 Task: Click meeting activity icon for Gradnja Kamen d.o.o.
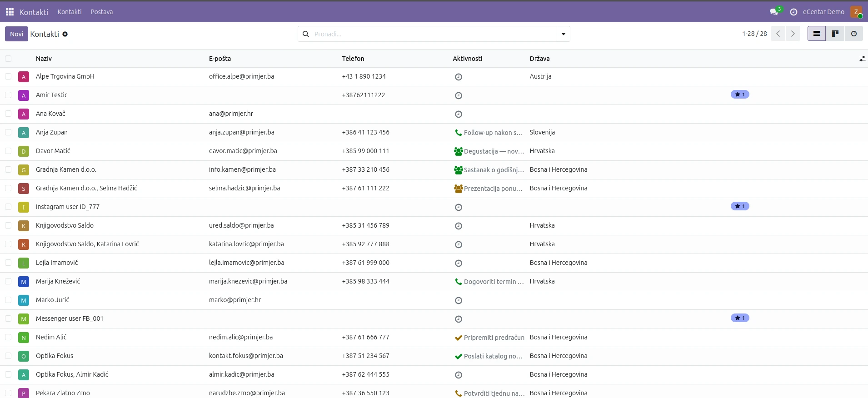[x=458, y=170]
